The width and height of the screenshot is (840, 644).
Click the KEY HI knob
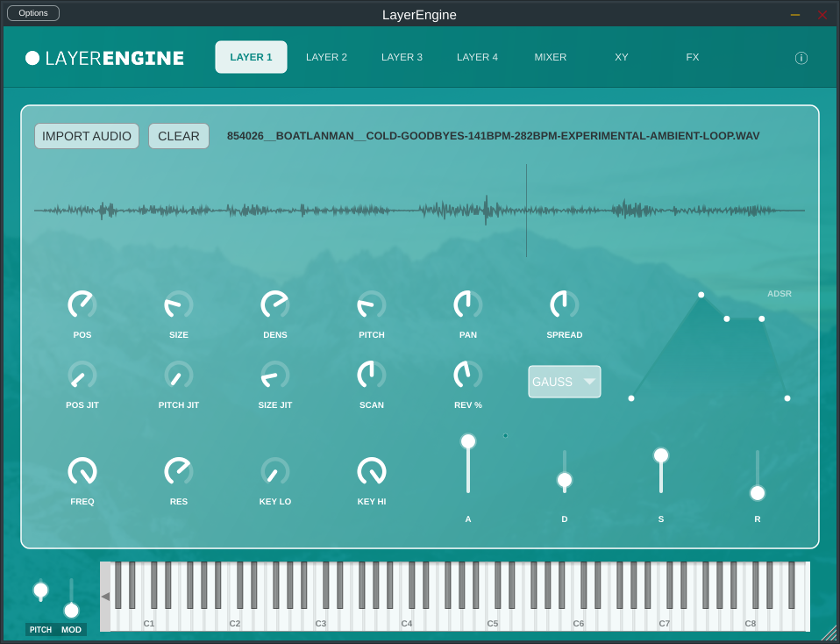(x=371, y=471)
